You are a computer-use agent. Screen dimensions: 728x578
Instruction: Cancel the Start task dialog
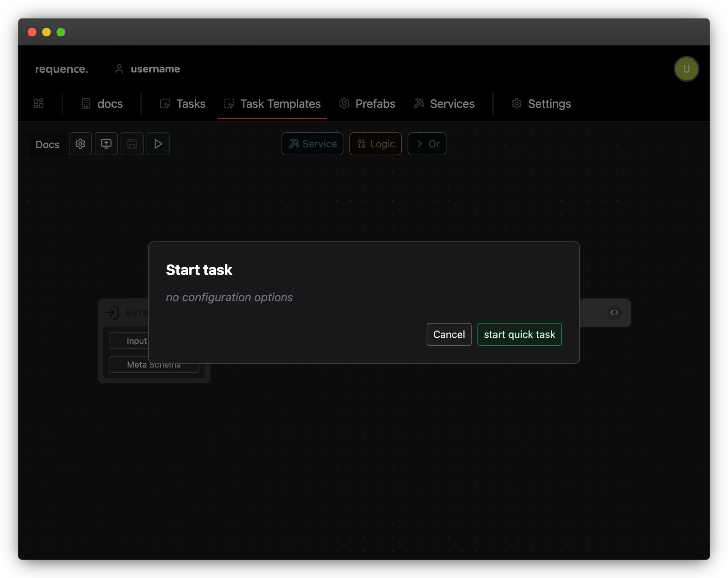point(449,334)
